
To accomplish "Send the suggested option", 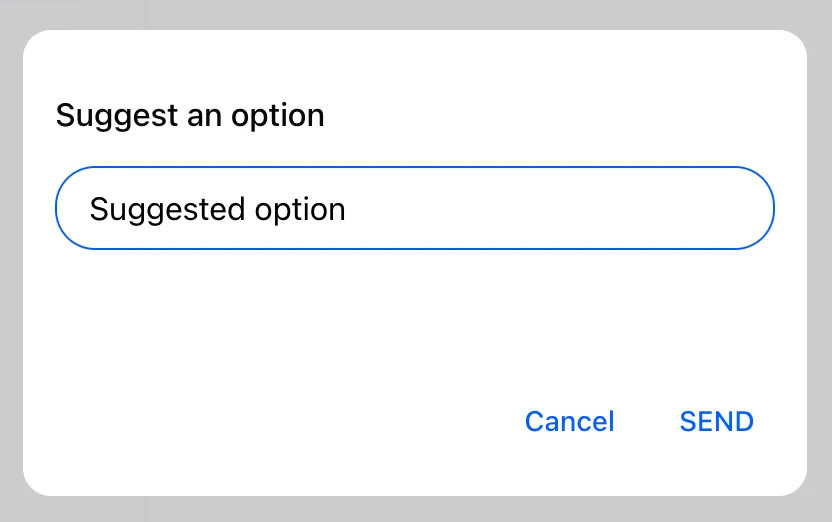I will tap(716, 421).
